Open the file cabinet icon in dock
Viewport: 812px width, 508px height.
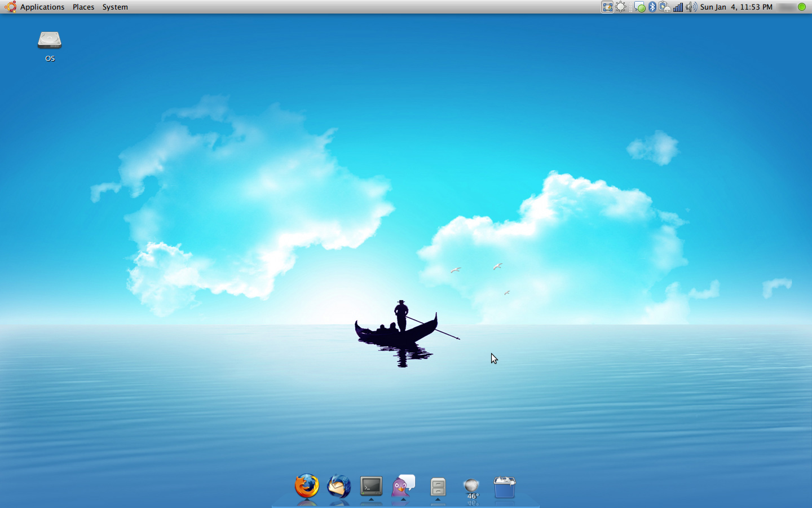(438, 487)
